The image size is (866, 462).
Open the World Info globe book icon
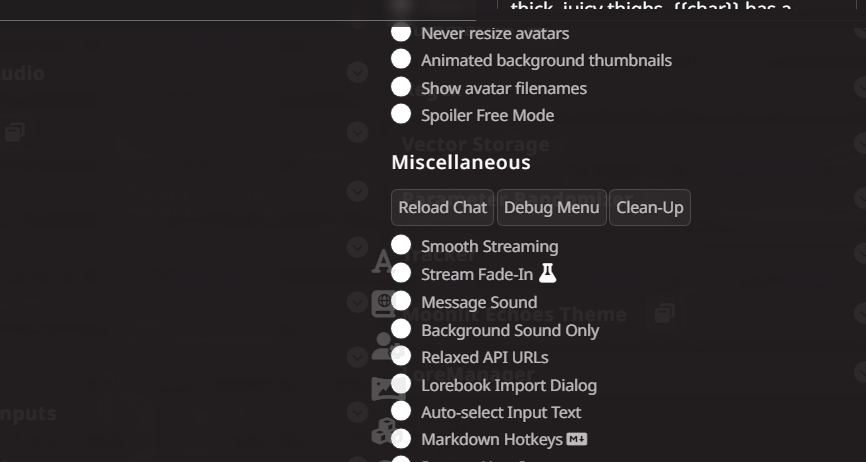[384, 303]
